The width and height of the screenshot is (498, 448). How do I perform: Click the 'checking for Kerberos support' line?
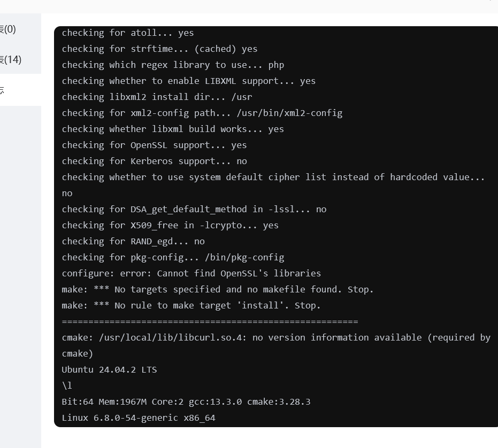[x=154, y=161]
